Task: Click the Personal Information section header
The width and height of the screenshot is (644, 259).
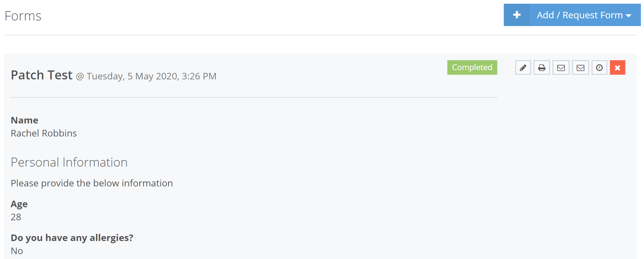Action: coord(69,162)
